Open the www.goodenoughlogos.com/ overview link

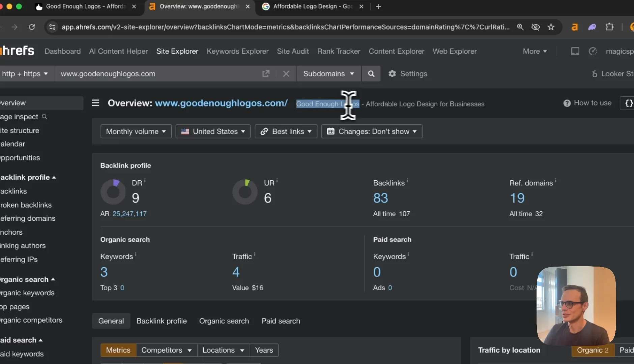pyautogui.click(x=221, y=103)
